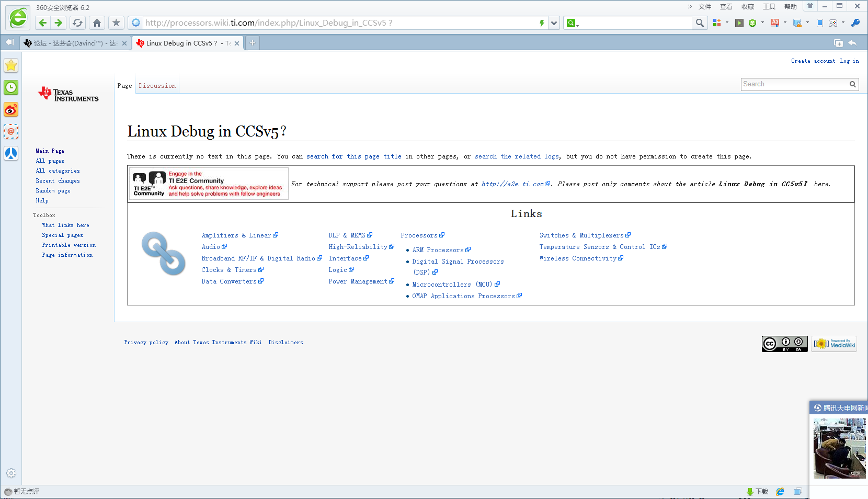Click the screenshot scissors icon
Viewport: 868px width, 499px height.
coord(797,23)
